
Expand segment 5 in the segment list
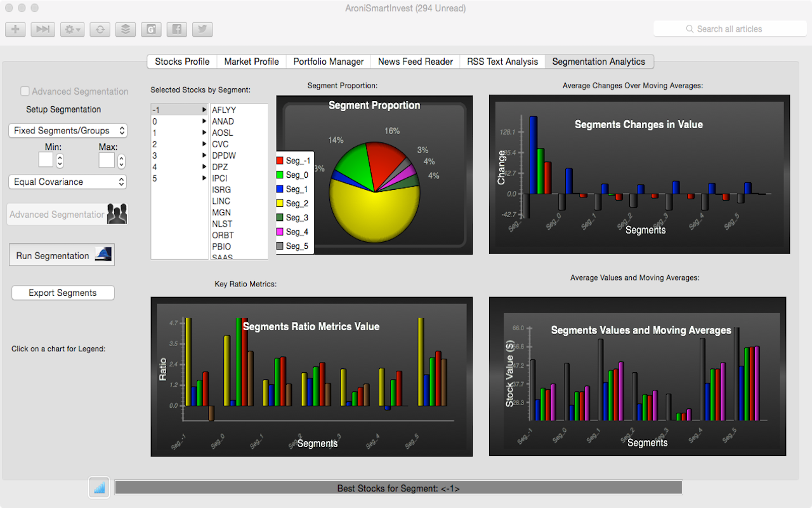tap(204, 178)
